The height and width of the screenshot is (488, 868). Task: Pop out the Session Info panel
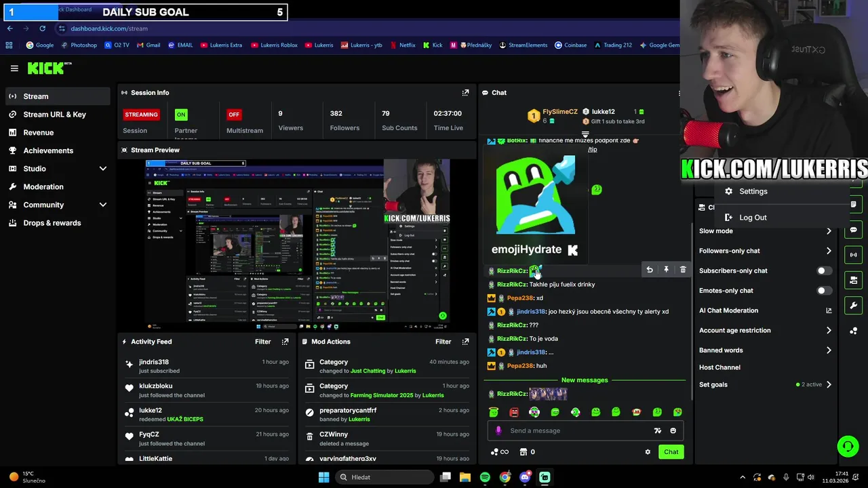465,93
